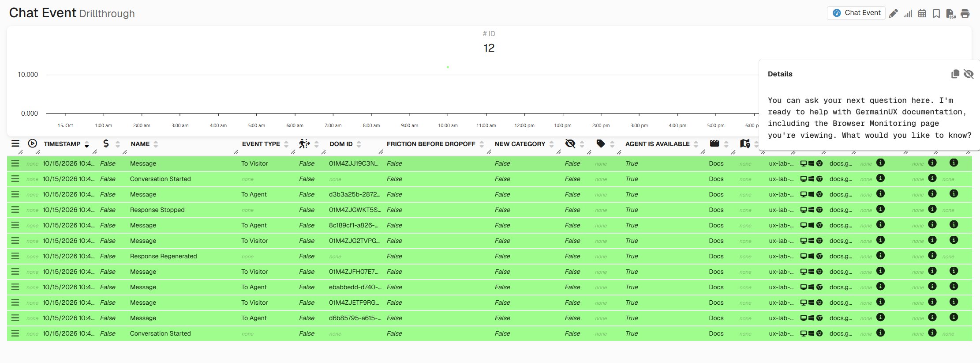Click DOM ID cell starting with 01M4ZJJ19C3N
The width and height of the screenshot is (980, 363).
click(x=354, y=163)
